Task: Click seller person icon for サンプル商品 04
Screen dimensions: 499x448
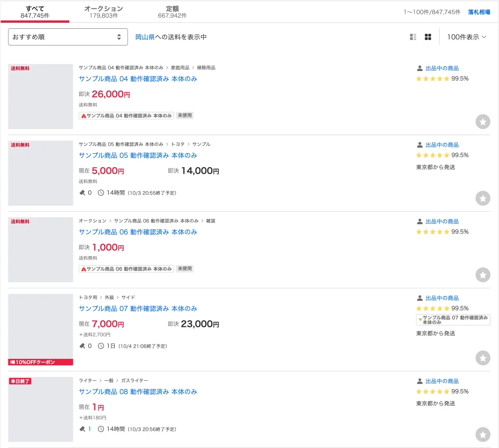Action: pos(420,68)
